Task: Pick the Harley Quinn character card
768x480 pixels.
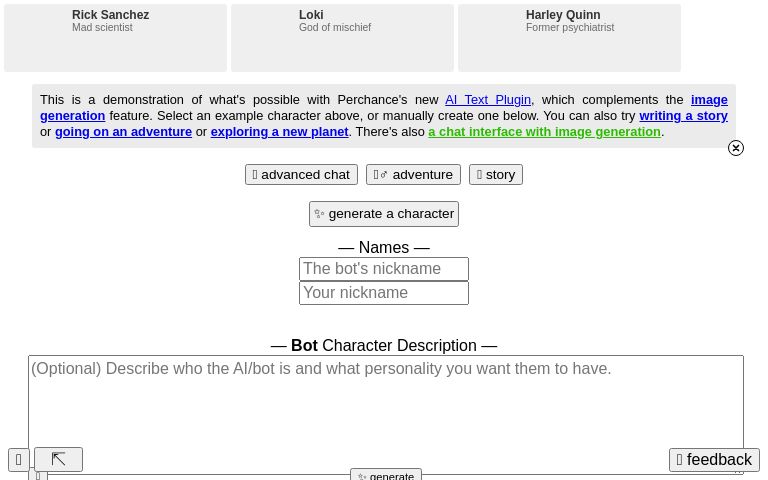Action: 569,38
